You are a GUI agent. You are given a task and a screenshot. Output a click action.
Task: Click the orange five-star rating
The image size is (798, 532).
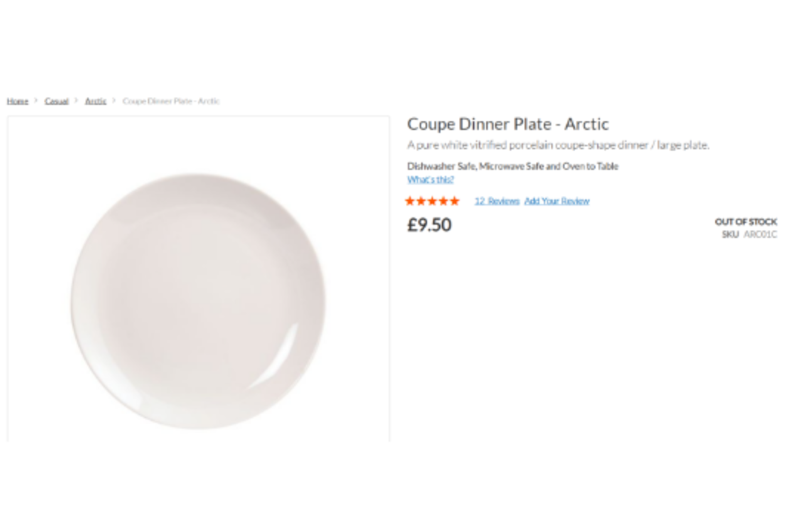tap(432, 201)
